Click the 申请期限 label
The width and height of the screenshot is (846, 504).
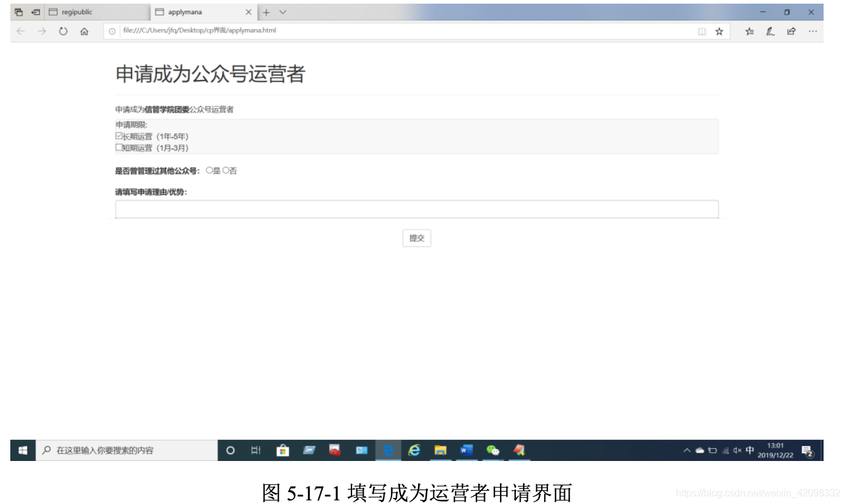click(x=132, y=125)
